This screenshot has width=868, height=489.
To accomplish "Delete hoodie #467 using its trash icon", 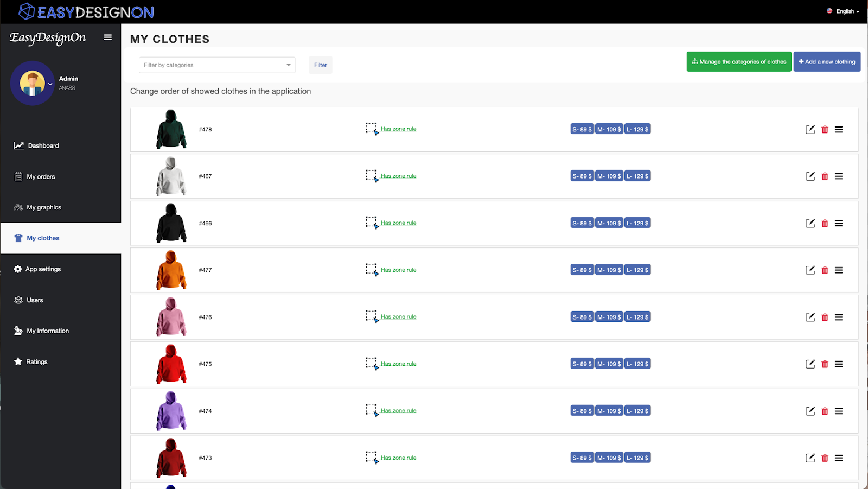I will click(x=825, y=176).
